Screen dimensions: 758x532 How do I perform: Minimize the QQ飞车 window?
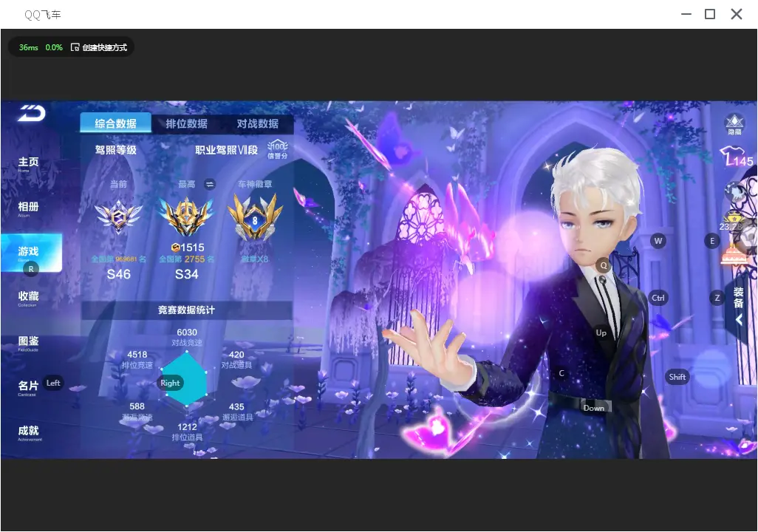coord(686,14)
